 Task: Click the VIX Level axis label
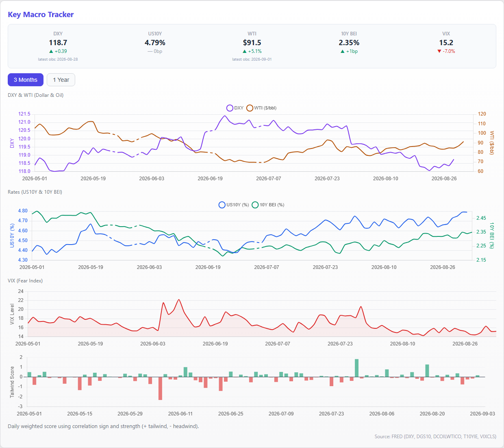click(x=12, y=314)
